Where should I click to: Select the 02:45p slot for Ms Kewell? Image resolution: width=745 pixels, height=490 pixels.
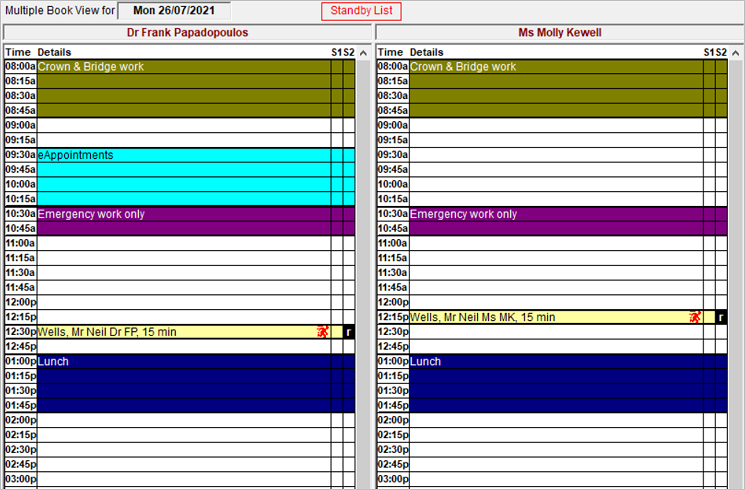pos(556,464)
